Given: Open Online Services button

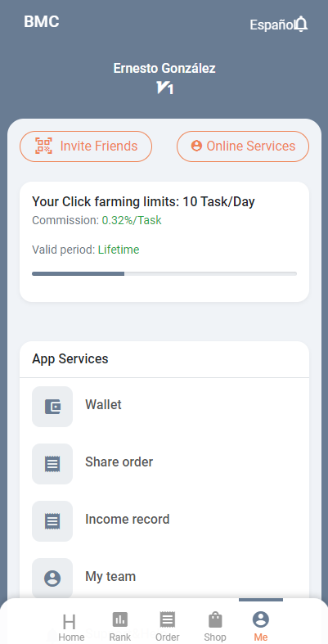Looking at the screenshot, I should pyautogui.click(x=243, y=146).
